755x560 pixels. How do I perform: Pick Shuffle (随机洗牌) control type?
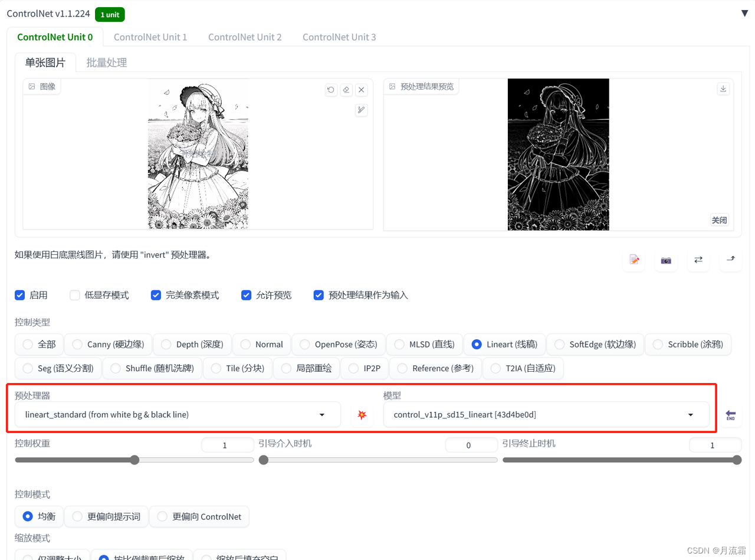pyautogui.click(x=152, y=368)
